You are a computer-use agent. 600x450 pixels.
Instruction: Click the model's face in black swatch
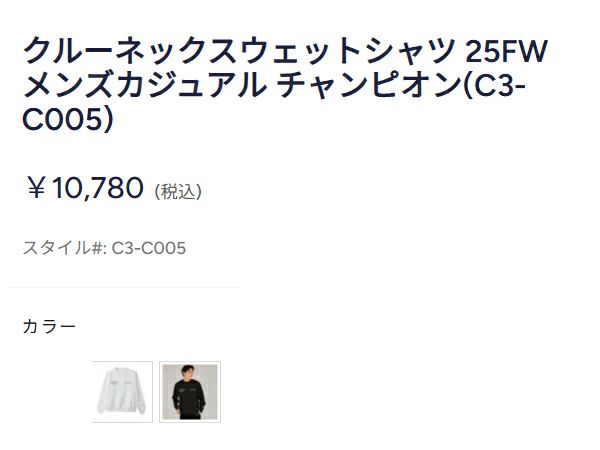(x=186, y=371)
